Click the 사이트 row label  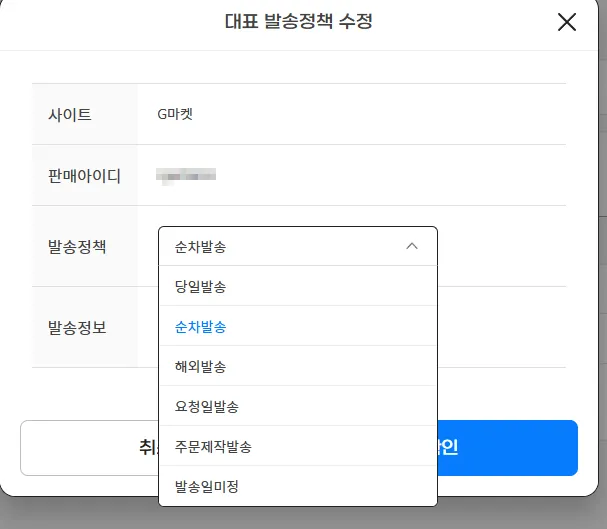[70, 115]
